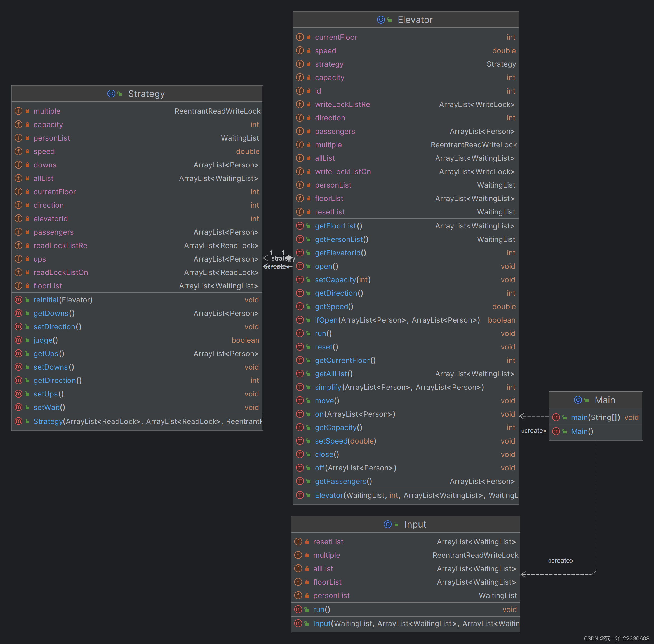Click the method icon beside main(String[])
Image resolution: width=654 pixels, height=644 pixels.
tap(556, 417)
